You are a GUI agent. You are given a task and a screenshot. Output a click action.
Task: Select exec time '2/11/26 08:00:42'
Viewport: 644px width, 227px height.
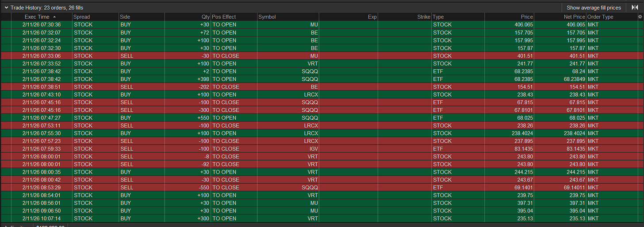pos(41,179)
